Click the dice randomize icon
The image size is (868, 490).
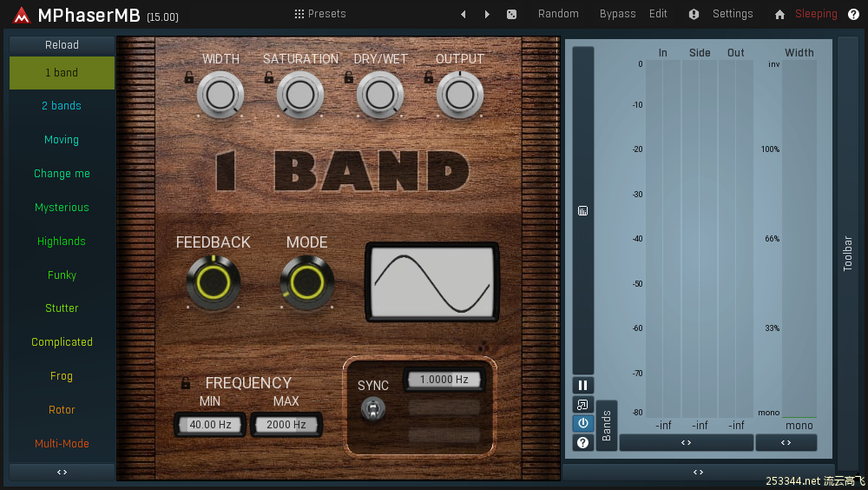[511, 15]
